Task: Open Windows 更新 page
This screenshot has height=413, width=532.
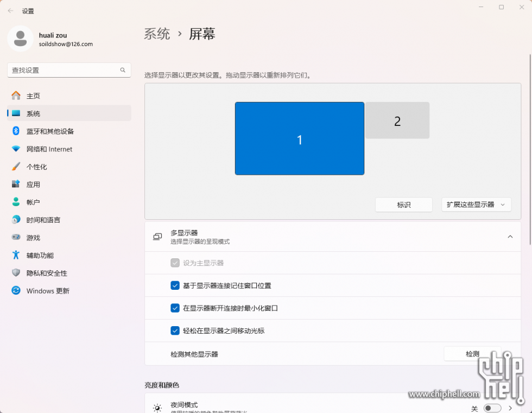Action: [69, 290]
